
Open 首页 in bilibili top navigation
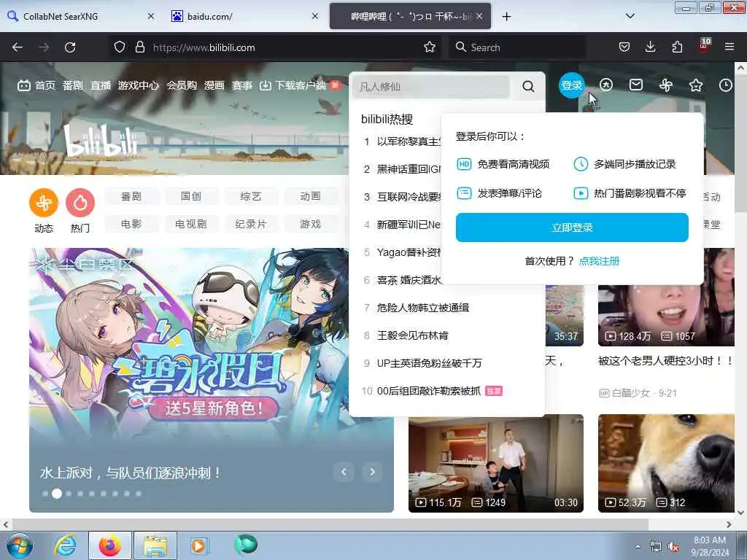(36, 85)
